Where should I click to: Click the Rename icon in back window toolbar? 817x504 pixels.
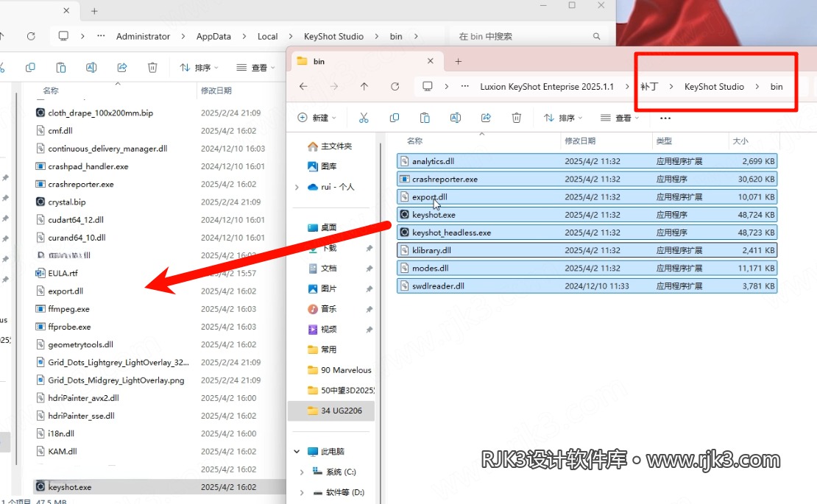click(x=91, y=68)
